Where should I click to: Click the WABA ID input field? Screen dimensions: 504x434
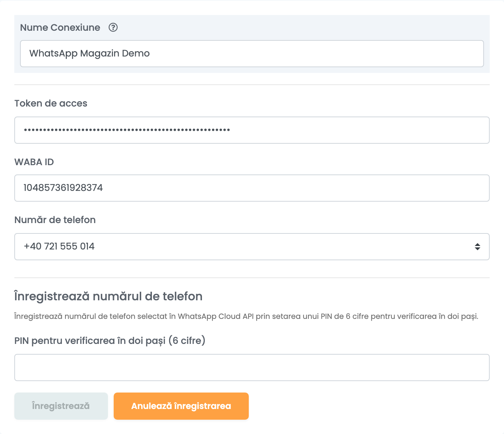coord(252,188)
